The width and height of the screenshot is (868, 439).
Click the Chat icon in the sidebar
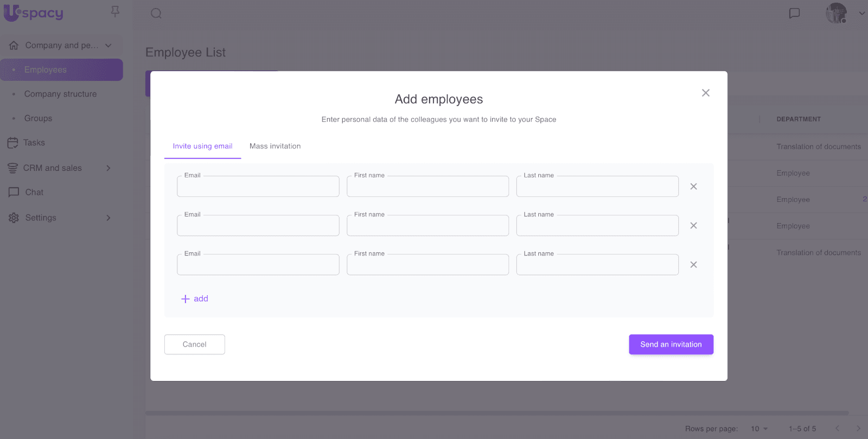tap(14, 192)
